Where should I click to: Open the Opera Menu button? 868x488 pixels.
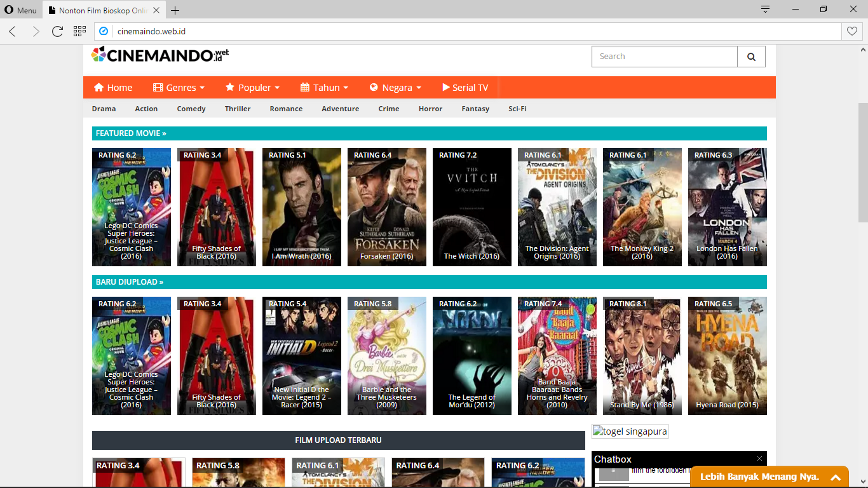tap(21, 10)
